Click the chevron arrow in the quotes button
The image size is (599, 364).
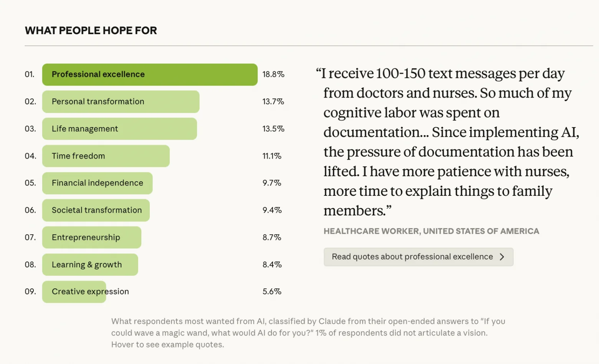click(x=502, y=257)
